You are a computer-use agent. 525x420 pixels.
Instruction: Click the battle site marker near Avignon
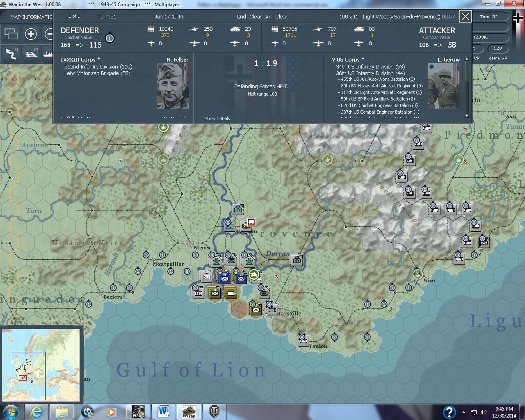tap(251, 222)
